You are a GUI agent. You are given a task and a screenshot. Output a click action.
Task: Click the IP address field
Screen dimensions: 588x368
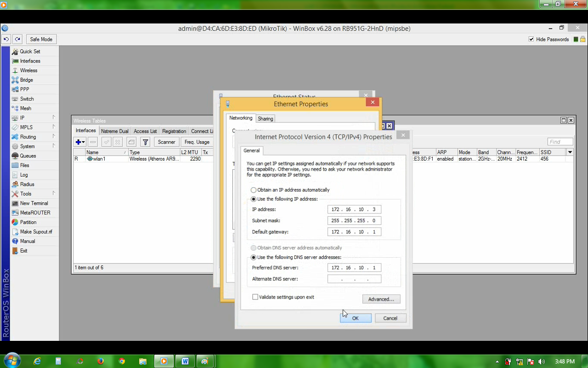[354, 210]
